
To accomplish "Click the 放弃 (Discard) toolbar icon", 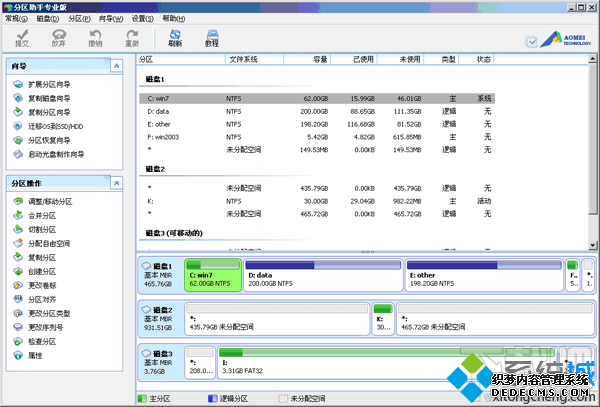I will pos(59,38).
